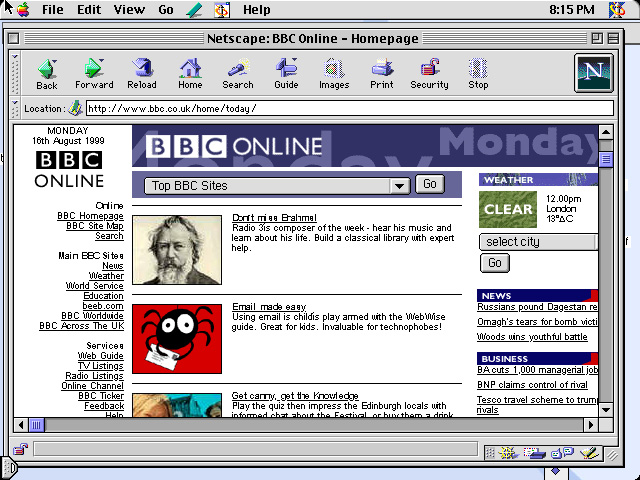Screen dimensions: 640x480
Task: Open the beeb.com link
Action: tap(103, 306)
